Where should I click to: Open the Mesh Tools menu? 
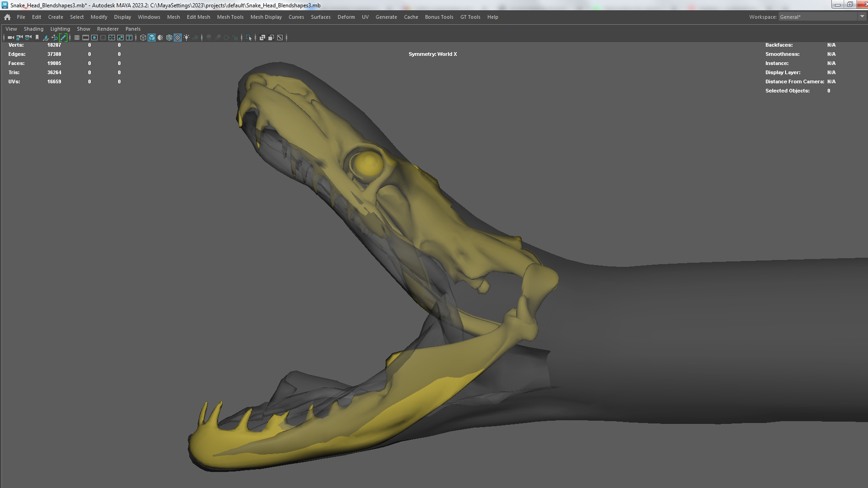(x=230, y=17)
